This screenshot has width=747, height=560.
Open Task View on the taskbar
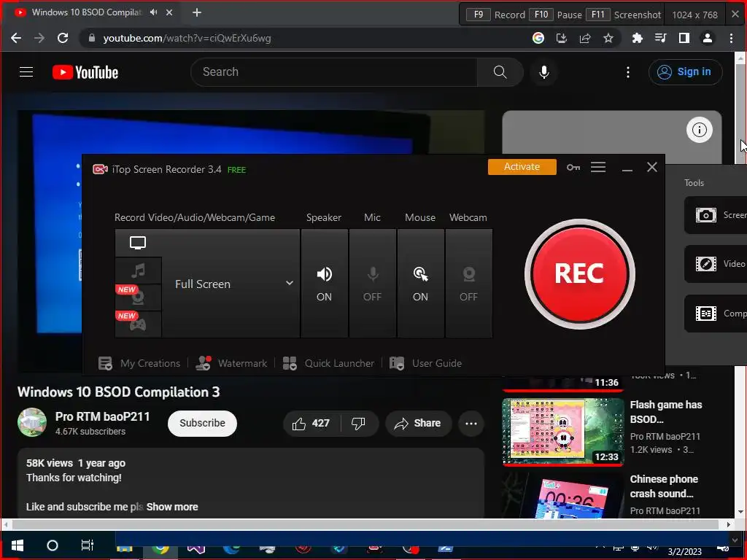pos(88,545)
